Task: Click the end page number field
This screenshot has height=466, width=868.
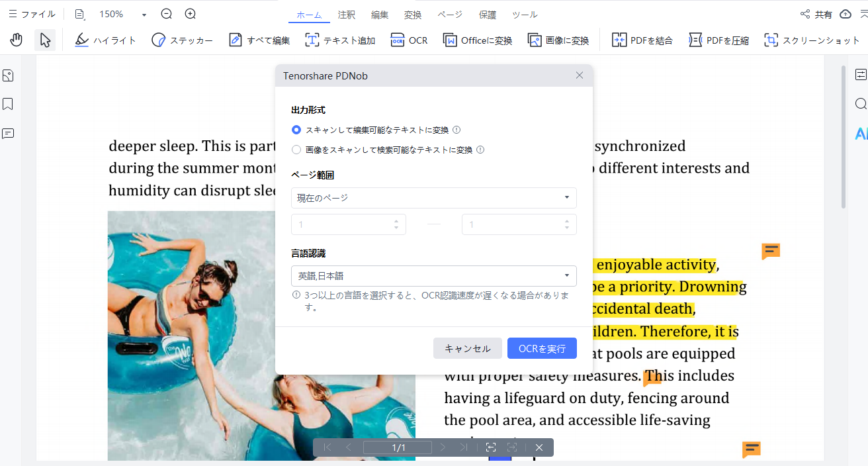Action: [519, 224]
